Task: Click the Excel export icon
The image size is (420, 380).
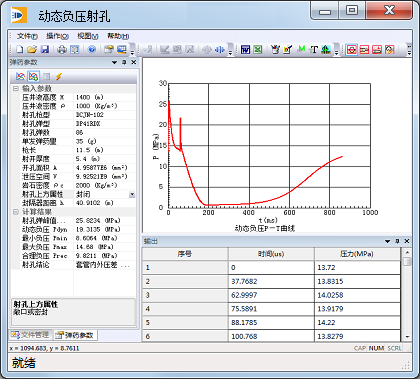Action: click(258, 50)
